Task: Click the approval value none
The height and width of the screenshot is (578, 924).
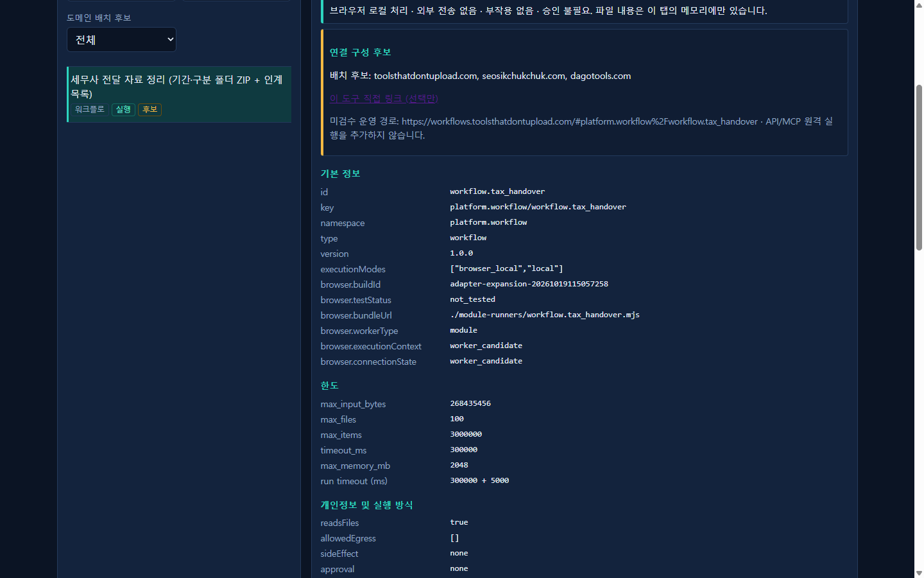Action: [459, 568]
